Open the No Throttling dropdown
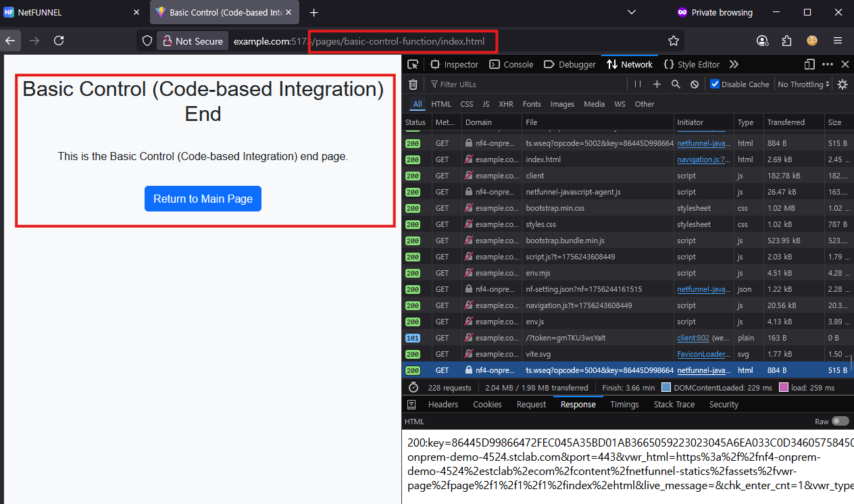 coord(803,84)
